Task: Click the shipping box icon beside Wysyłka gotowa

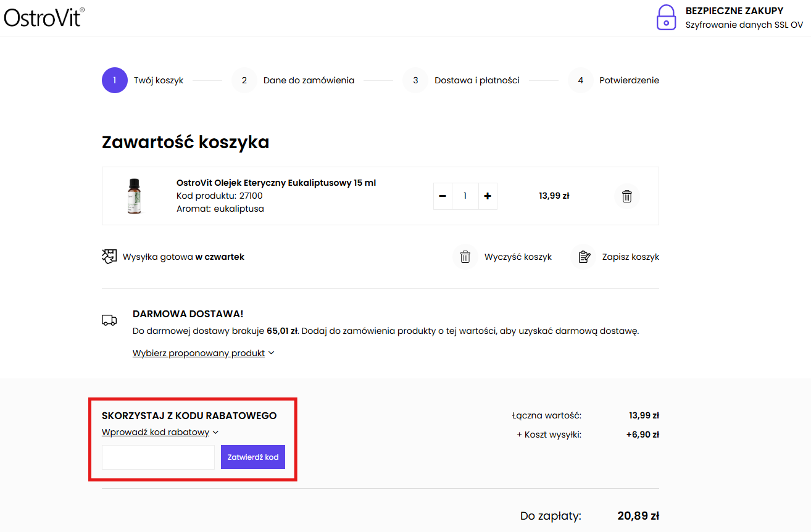Action: (x=109, y=257)
